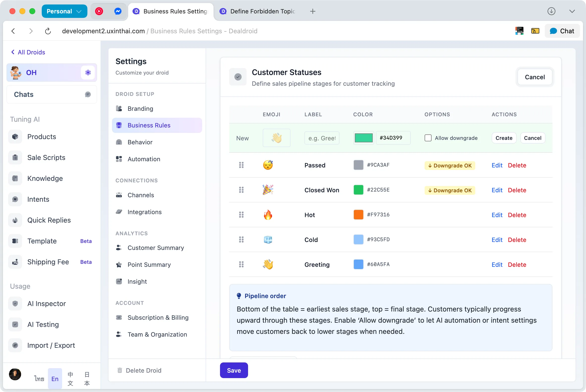Select Japanese language option
This screenshot has width=586, height=392.
click(87, 378)
